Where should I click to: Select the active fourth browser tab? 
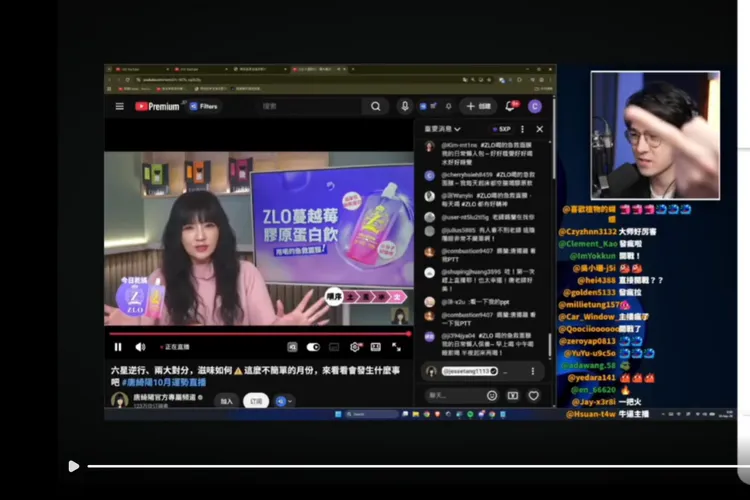tap(318, 69)
